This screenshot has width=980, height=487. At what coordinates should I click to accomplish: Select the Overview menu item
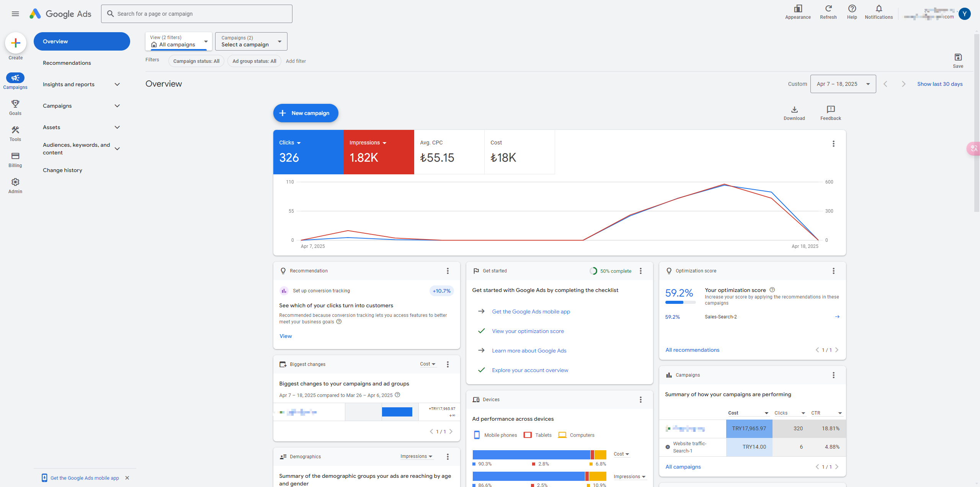[82, 41]
